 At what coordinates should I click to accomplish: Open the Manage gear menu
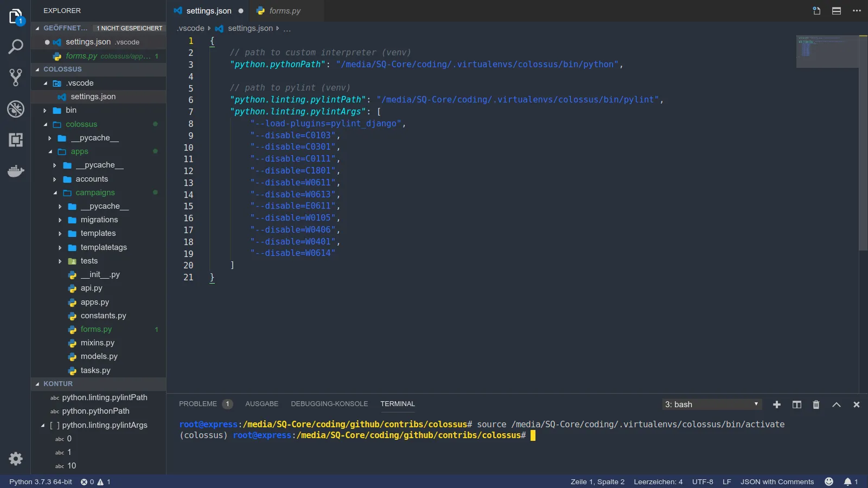click(16, 459)
